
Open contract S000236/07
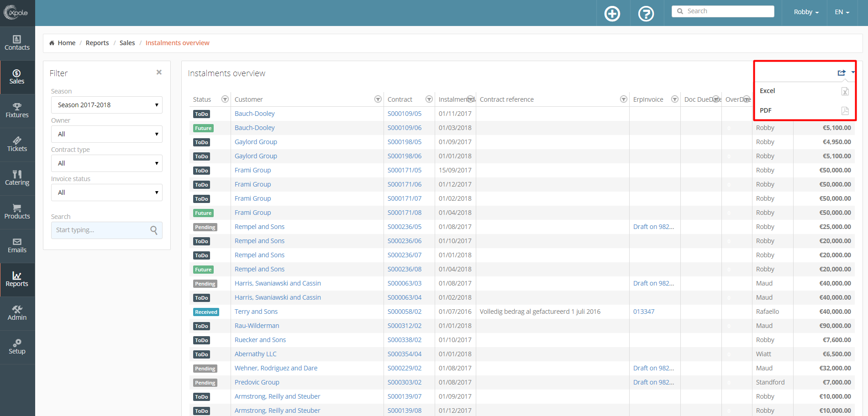[x=405, y=255]
